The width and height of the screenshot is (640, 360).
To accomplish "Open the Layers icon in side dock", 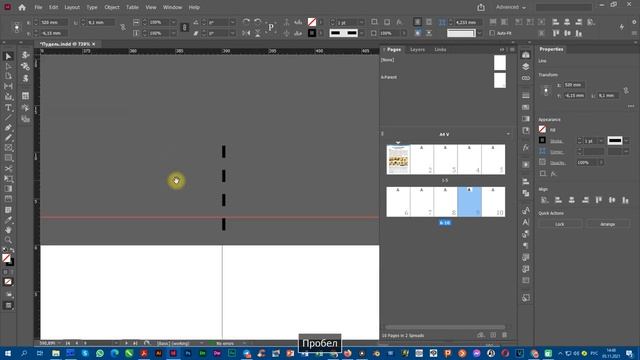I will (526, 67).
